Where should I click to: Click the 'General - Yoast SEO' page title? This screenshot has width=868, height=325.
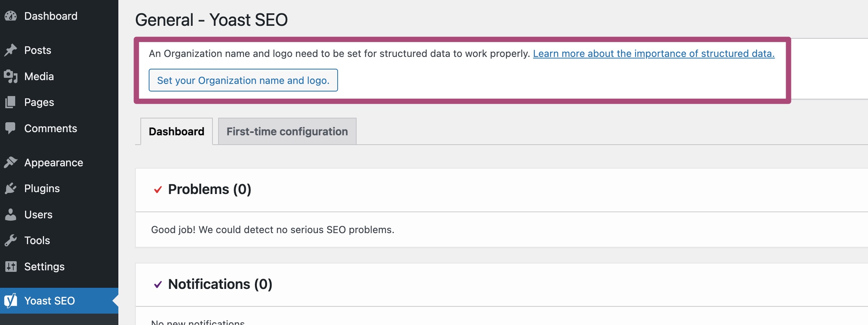tap(211, 20)
